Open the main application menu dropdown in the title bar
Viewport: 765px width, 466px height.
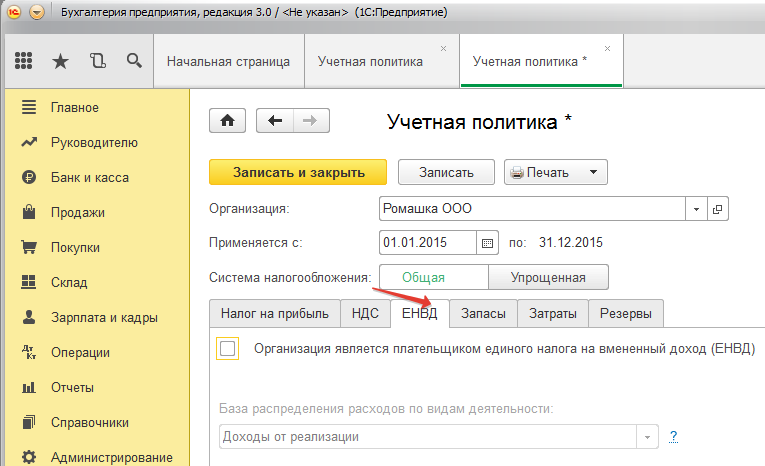coord(37,13)
